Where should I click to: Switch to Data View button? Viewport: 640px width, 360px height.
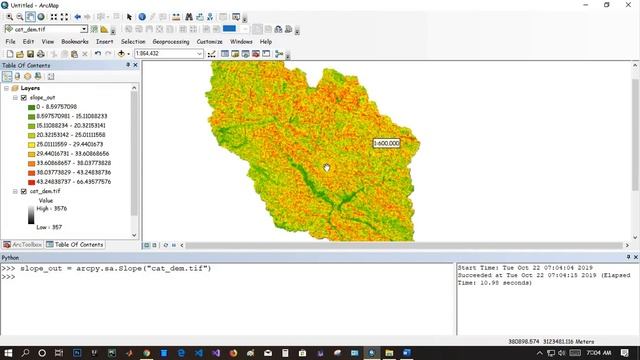[147, 245]
